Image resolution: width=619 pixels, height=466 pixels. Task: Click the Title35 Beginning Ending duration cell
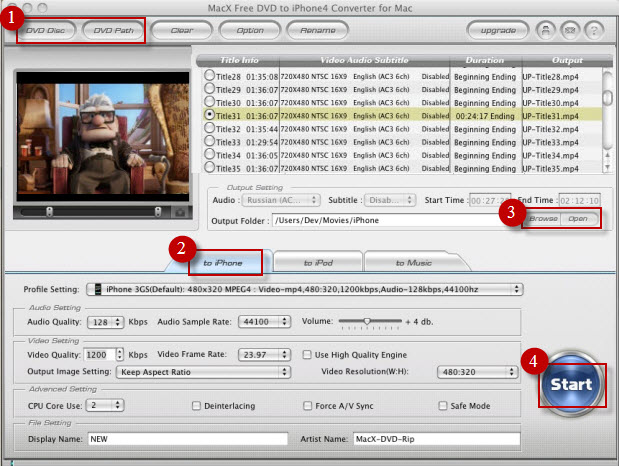point(485,169)
